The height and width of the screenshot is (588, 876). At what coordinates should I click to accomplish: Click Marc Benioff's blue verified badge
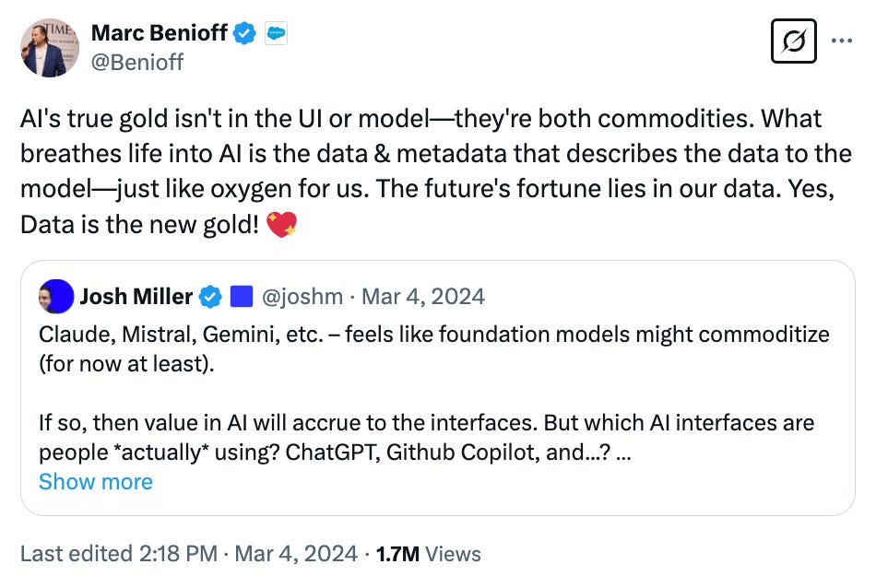tap(244, 34)
